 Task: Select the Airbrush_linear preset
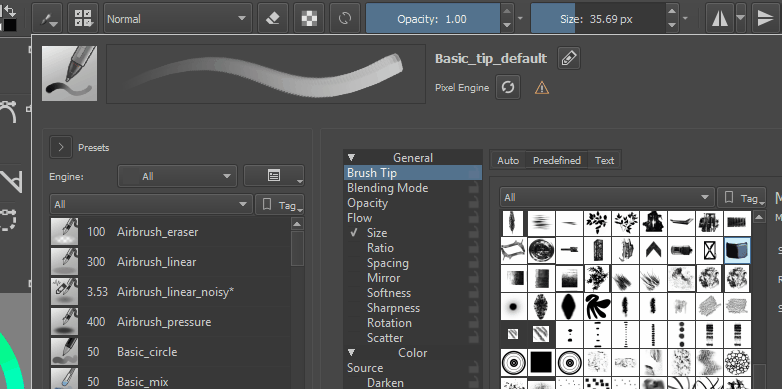point(170,262)
